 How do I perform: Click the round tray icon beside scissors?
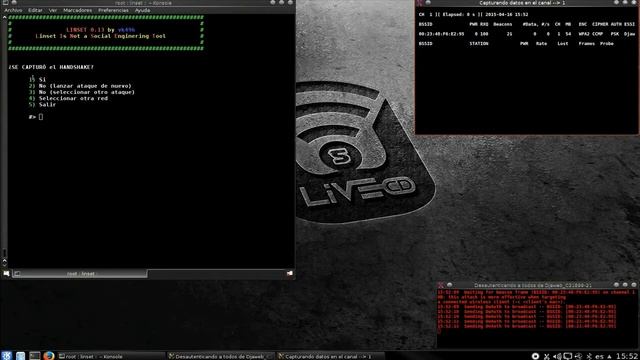click(536, 356)
